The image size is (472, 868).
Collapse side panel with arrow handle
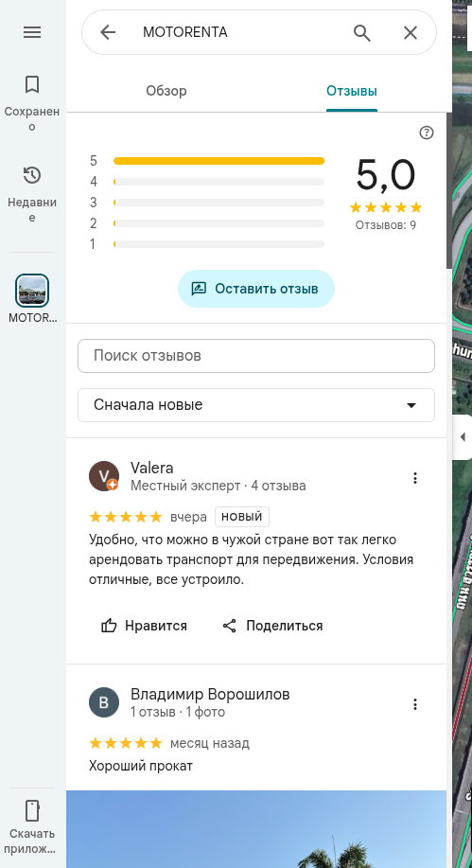(x=463, y=436)
